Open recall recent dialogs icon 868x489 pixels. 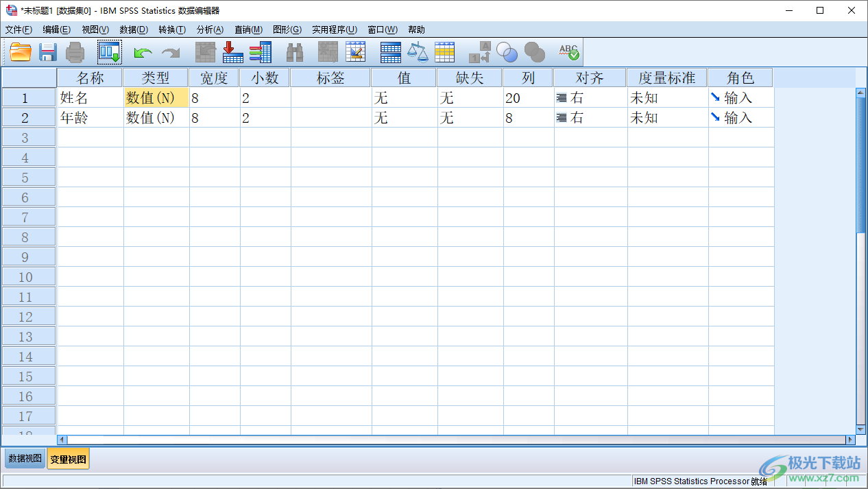coord(109,52)
